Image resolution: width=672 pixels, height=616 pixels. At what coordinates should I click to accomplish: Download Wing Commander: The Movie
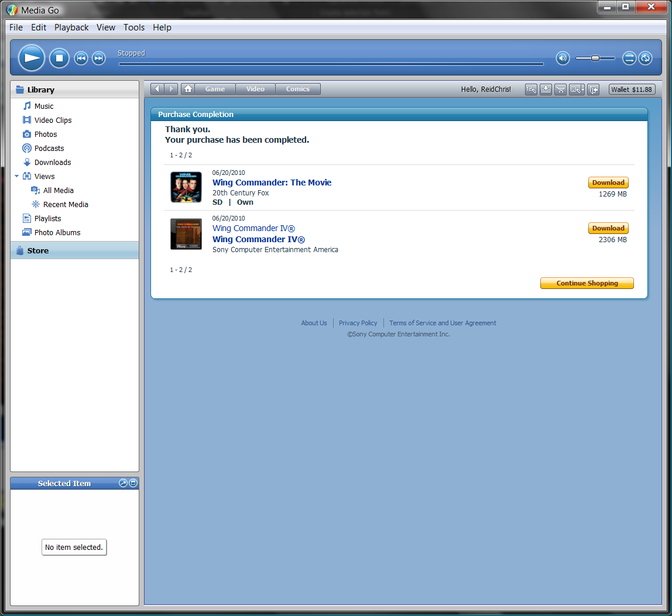[x=608, y=183]
